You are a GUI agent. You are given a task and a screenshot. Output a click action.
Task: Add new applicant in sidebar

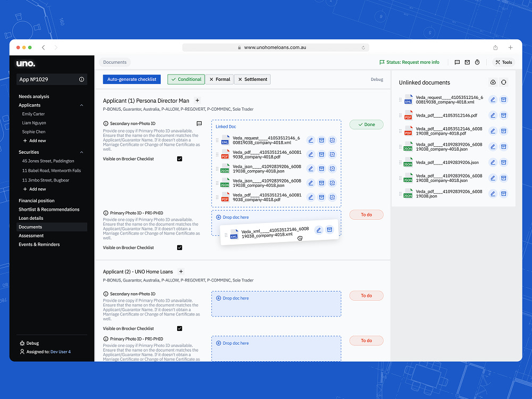click(x=34, y=141)
